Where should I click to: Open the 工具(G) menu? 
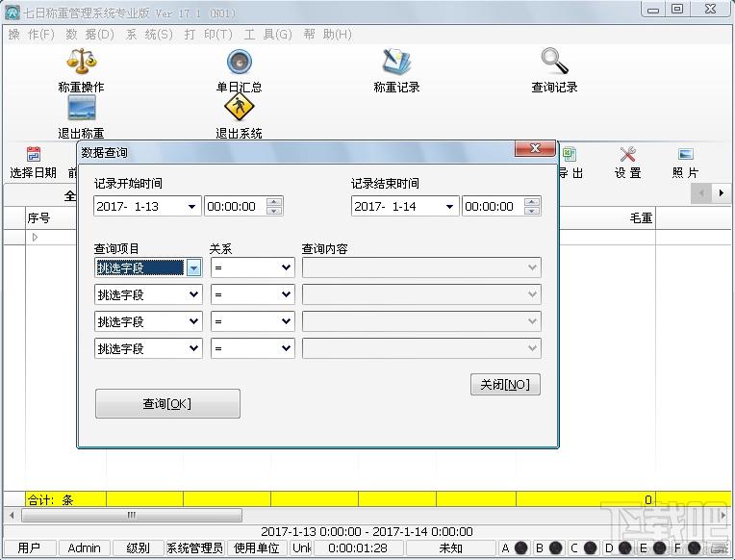pyautogui.click(x=268, y=35)
